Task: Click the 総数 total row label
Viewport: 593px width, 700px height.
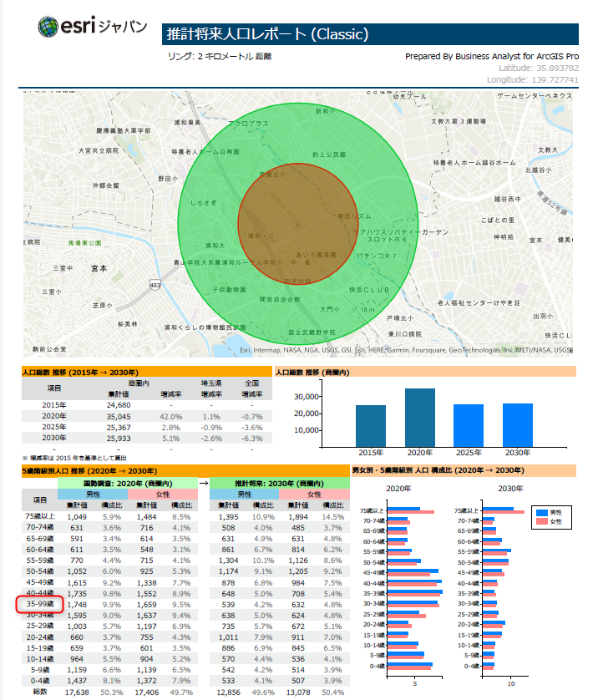Action: tap(40, 692)
